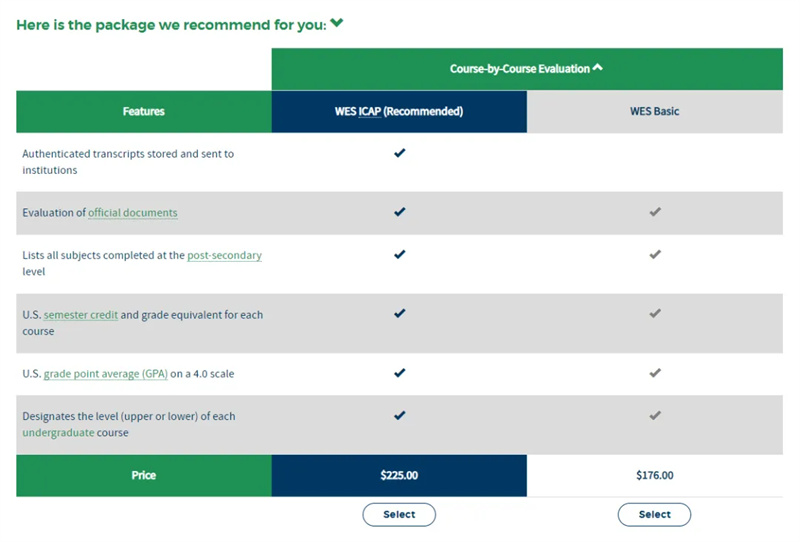
Task: Open the undergraduate glossary link
Action: 58,433
